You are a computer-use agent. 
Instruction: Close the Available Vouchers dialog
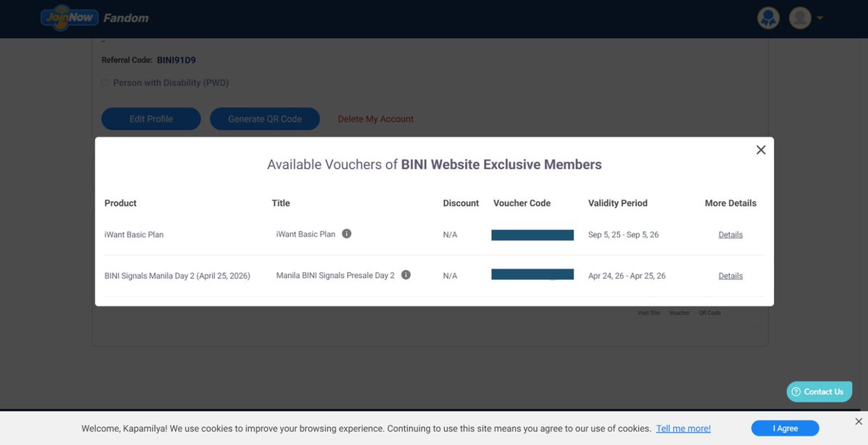pos(761,150)
